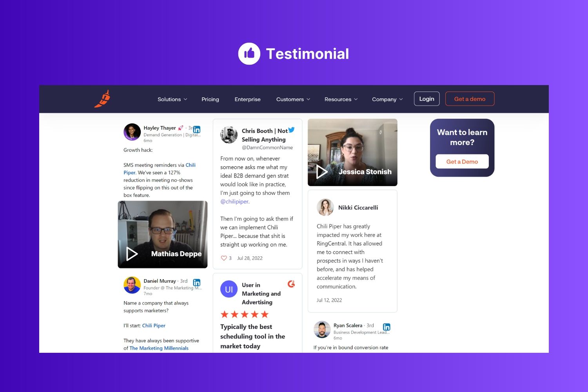Click LinkedIn icon on Daniel Murray's post
Screen dimensions: 588x392
point(197,282)
